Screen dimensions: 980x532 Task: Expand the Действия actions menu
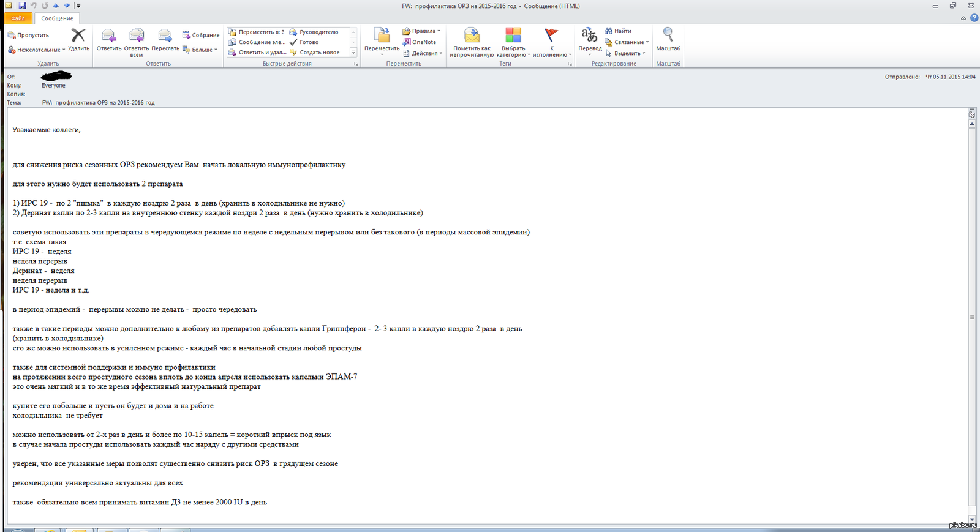click(423, 53)
